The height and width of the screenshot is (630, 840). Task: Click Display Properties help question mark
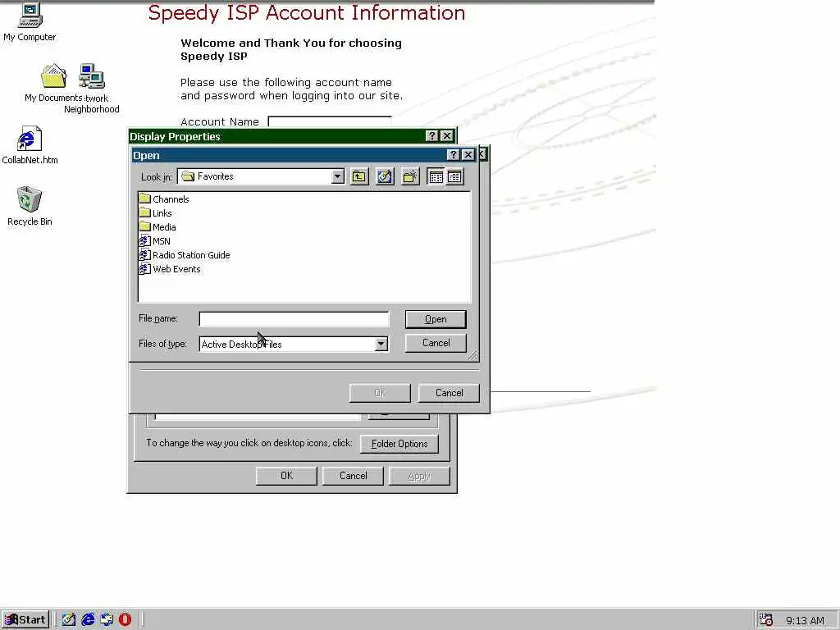(432, 136)
